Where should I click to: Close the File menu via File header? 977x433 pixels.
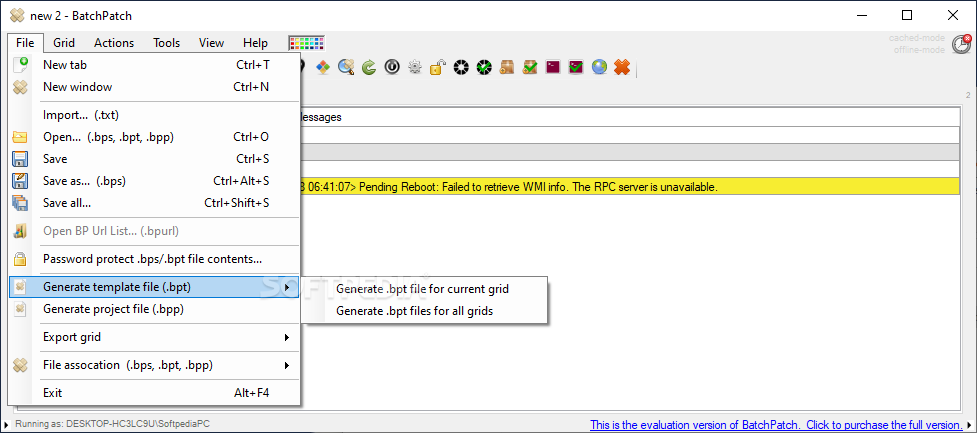(x=26, y=43)
